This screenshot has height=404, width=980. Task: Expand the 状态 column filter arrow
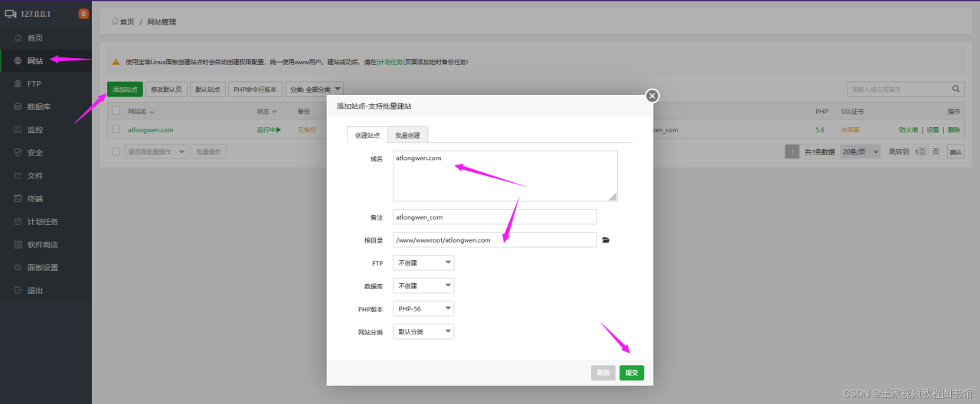(x=273, y=112)
